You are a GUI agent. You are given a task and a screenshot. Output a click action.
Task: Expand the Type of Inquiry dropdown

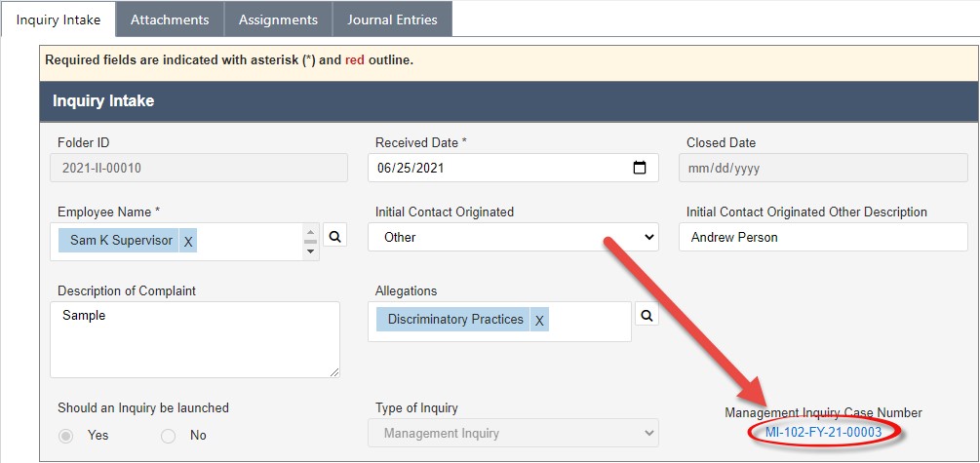(x=513, y=433)
